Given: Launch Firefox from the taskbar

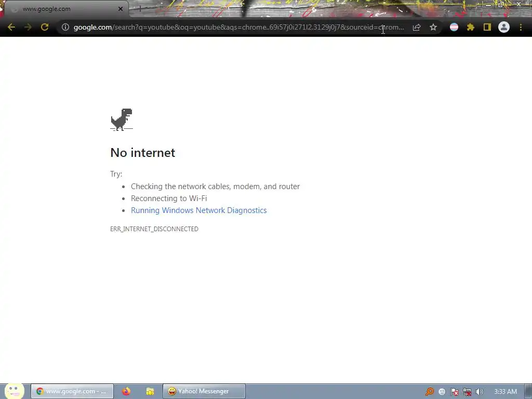Looking at the screenshot, I should pyautogui.click(x=126, y=391).
